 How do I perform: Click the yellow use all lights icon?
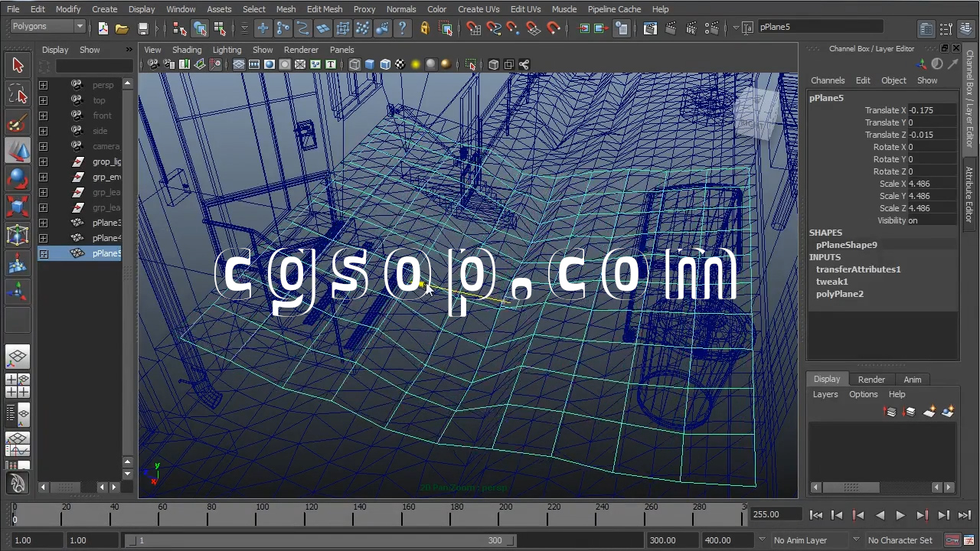[x=416, y=65]
